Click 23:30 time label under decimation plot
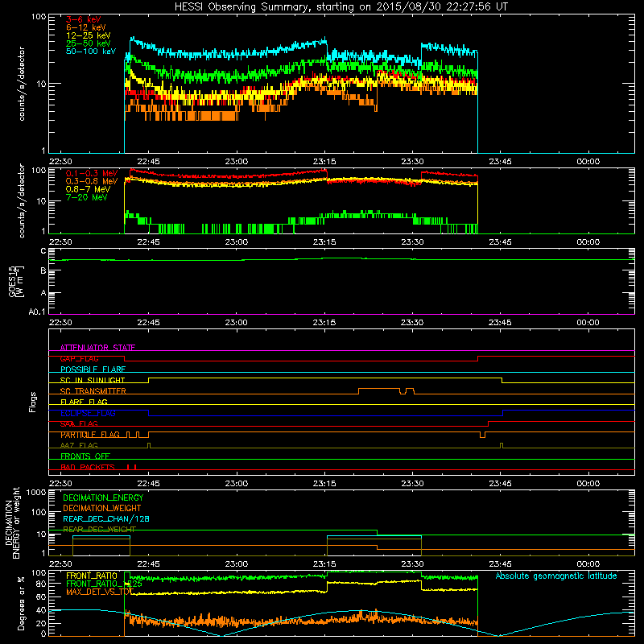 412,564
